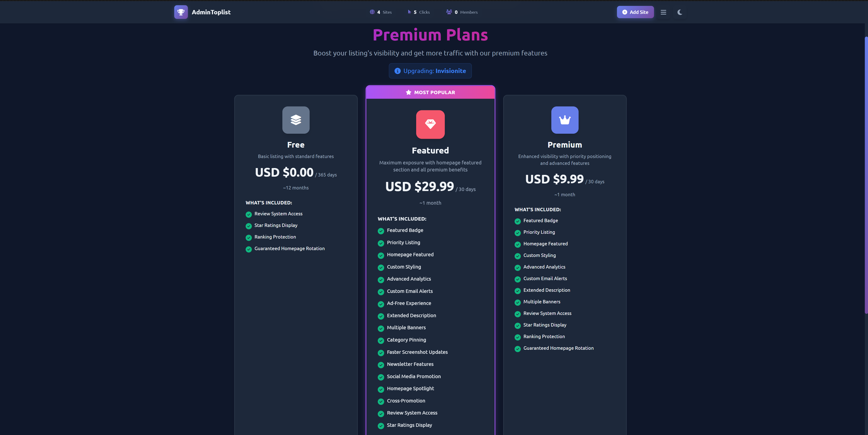
Task: Click the Members people icon in header
Action: [x=449, y=12]
